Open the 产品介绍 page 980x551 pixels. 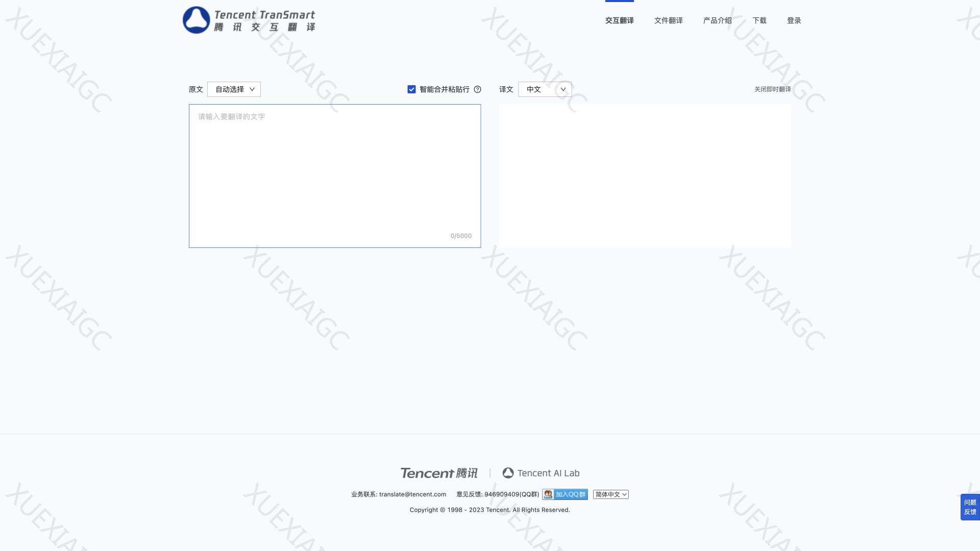[717, 20]
